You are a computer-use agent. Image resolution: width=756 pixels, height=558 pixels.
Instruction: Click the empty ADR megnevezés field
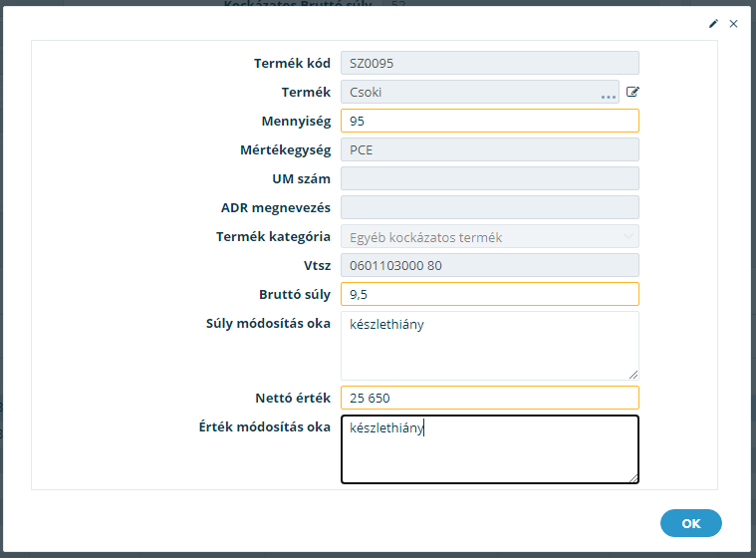pos(490,207)
